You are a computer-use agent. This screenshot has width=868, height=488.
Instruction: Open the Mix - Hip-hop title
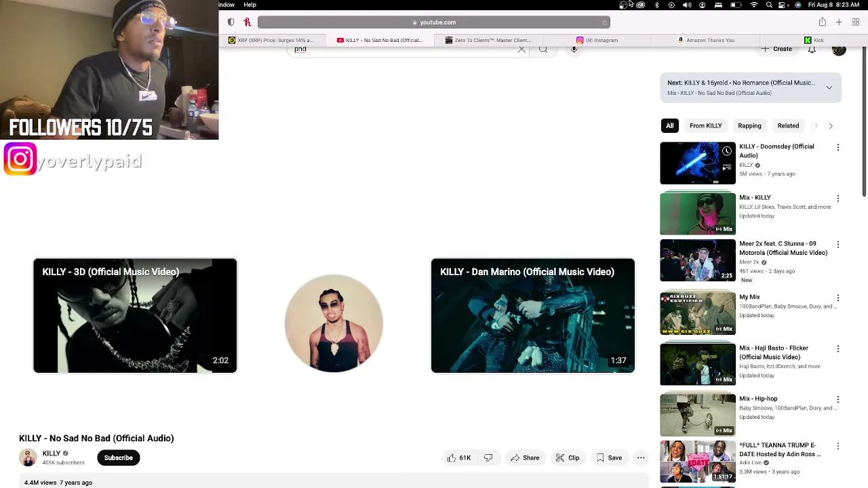pyautogui.click(x=758, y=399)
